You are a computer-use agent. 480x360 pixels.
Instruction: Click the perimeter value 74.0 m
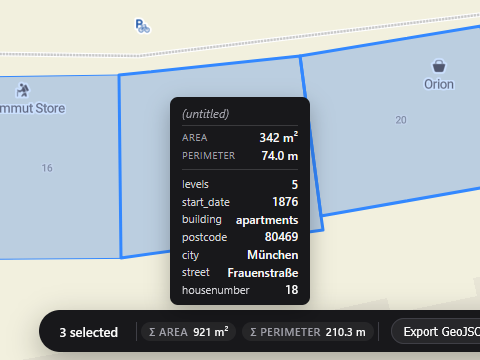(280, 156)
